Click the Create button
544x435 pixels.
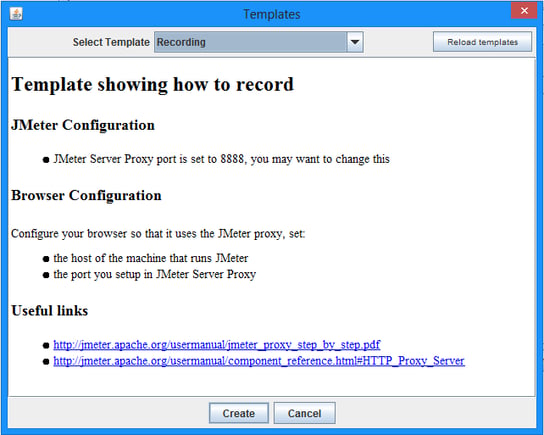[239, 413]
